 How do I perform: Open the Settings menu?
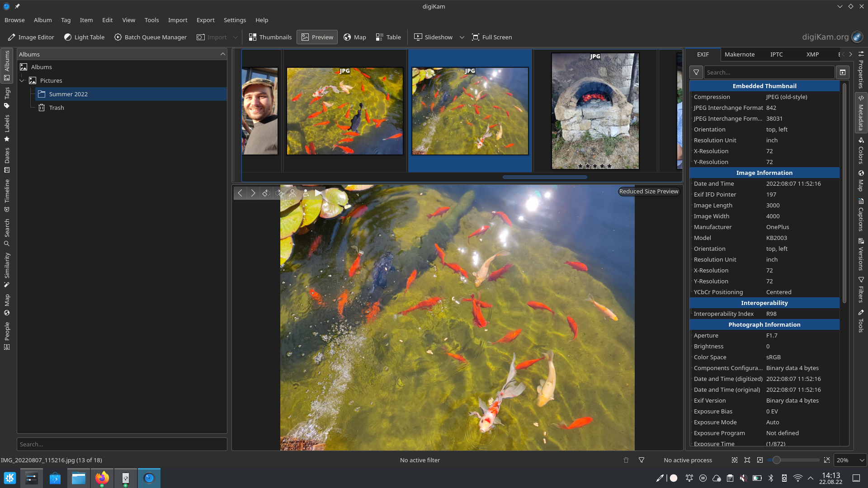point(235,20)
